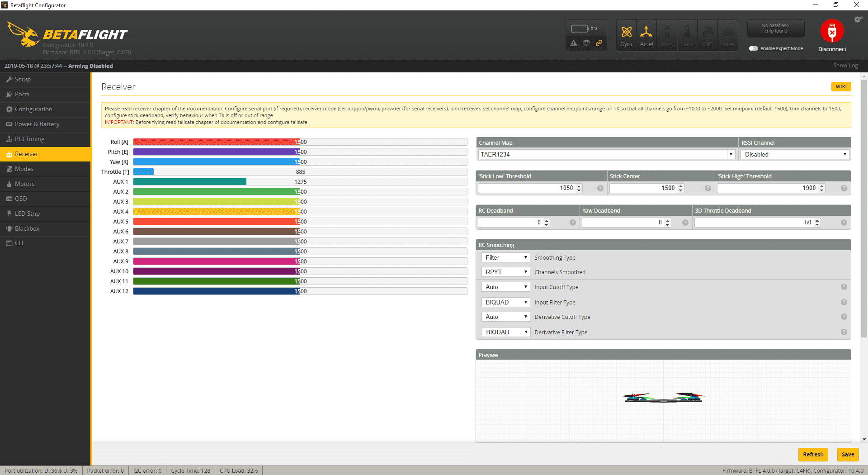Click the Accel sensor icon
This screenshot has width=868, height=475.
(x=646, y=32)
